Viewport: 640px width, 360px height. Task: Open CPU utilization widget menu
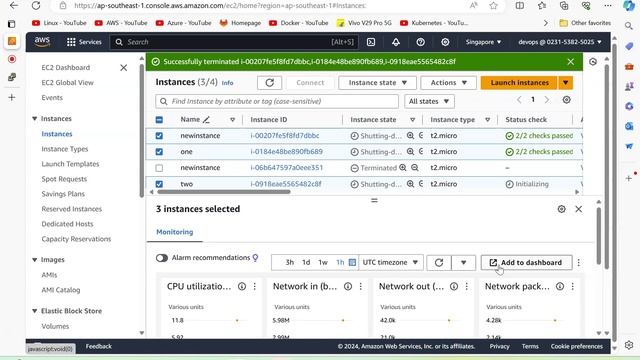tap(255, 287)
